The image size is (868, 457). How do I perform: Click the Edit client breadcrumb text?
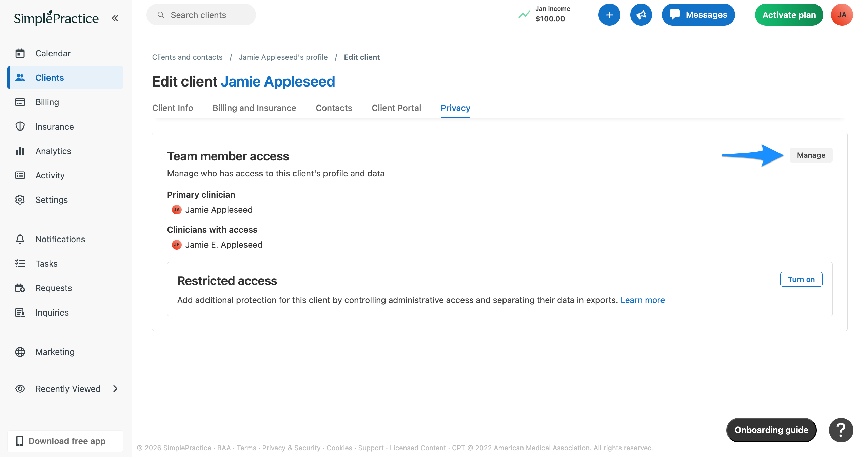[x=362, y=57]
